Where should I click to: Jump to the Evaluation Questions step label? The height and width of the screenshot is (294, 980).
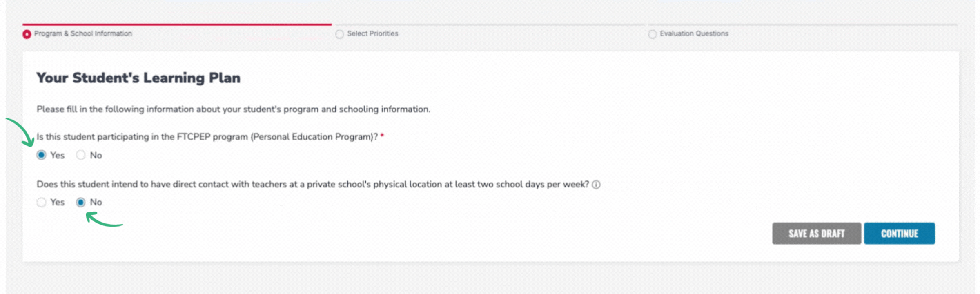coord(694,33)
